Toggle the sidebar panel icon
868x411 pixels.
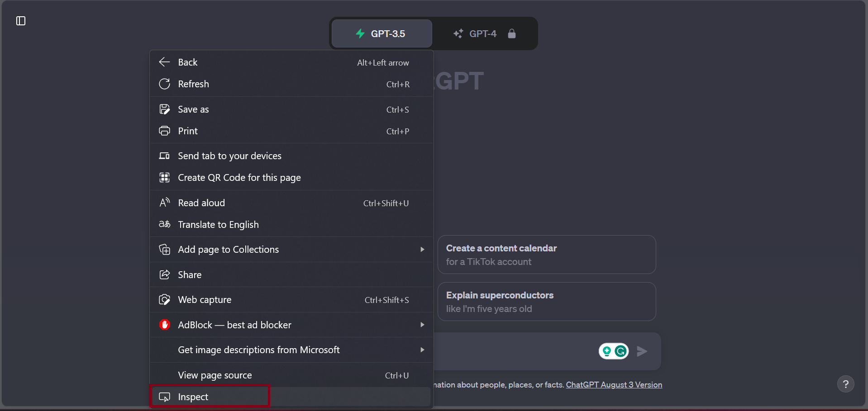(x=21, y=21)
